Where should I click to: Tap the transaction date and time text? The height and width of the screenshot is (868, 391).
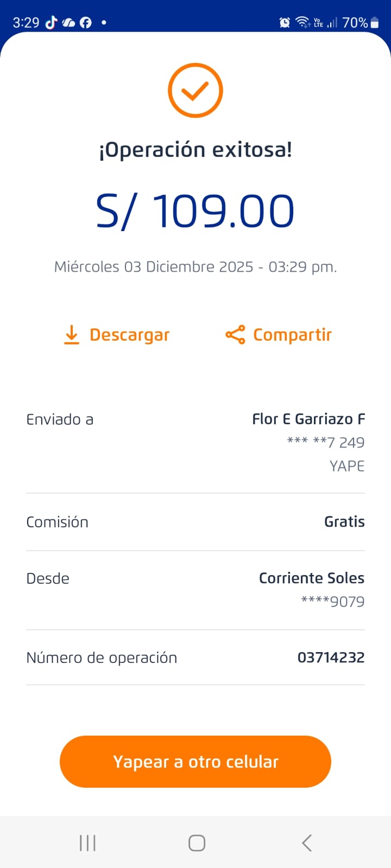point(195,267)
